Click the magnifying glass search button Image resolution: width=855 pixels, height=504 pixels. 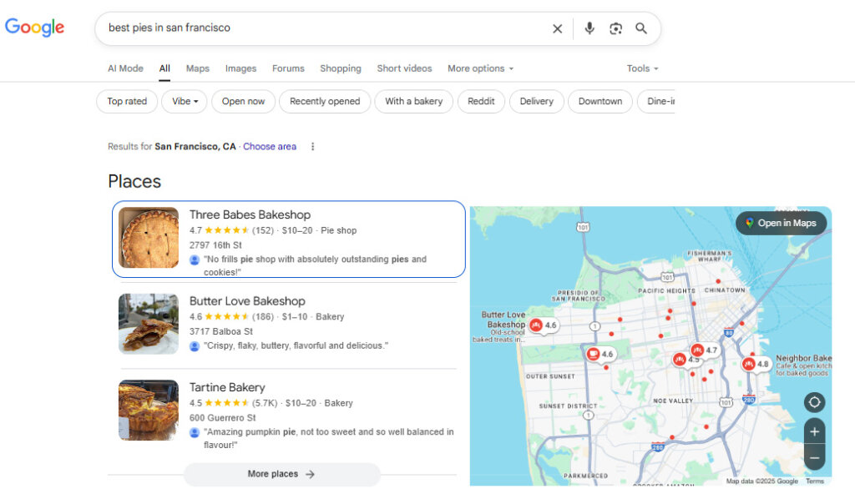(641, 28)
